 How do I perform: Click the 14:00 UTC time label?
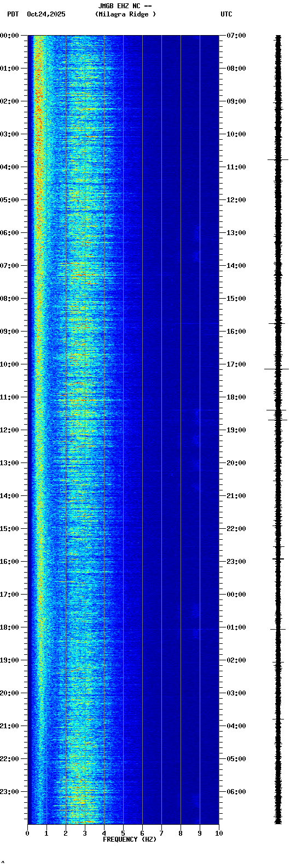(236, 266)
